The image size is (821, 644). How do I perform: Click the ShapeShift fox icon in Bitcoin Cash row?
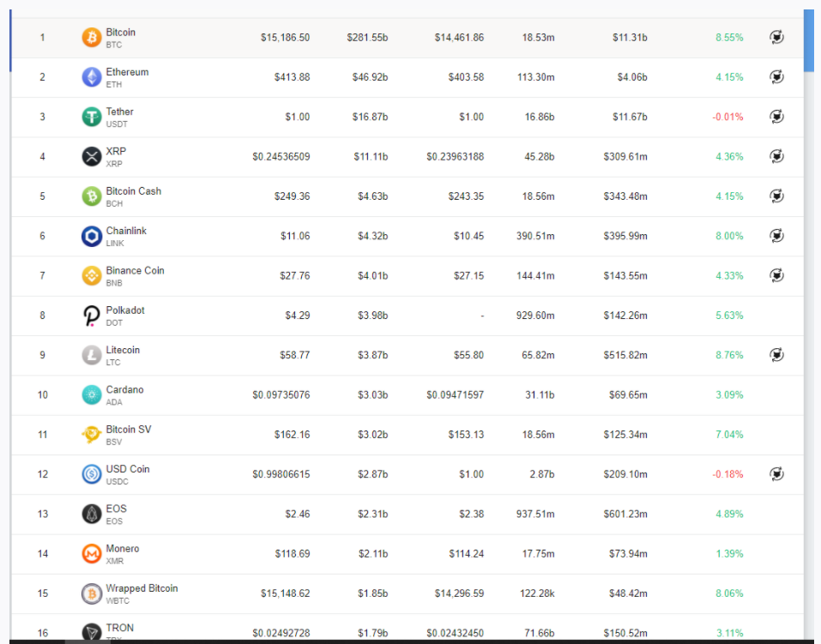coord(777,196)
